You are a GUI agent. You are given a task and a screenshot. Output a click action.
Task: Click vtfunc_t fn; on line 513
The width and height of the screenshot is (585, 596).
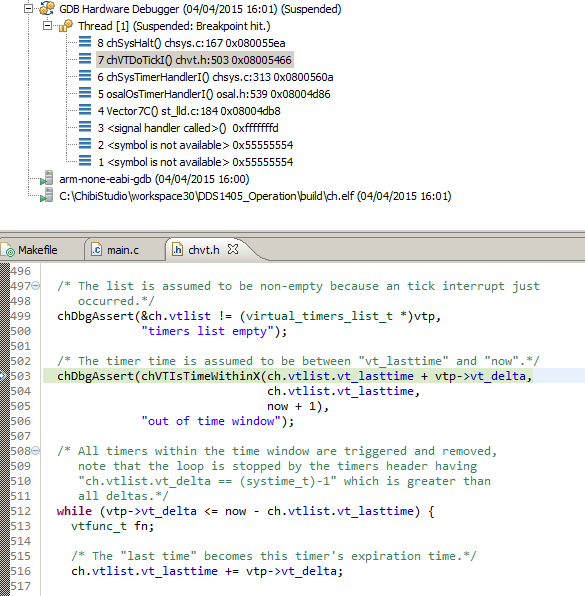[x=113, y=526]
